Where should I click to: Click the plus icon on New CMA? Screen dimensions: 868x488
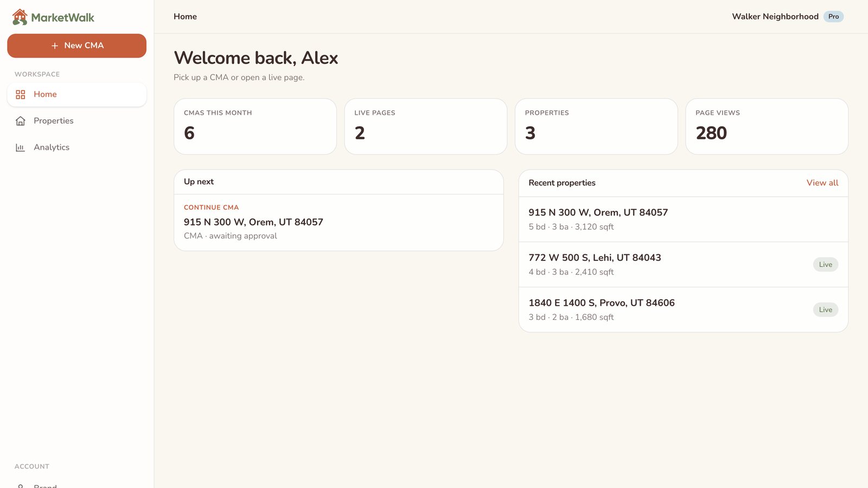[x=55, y=46]
